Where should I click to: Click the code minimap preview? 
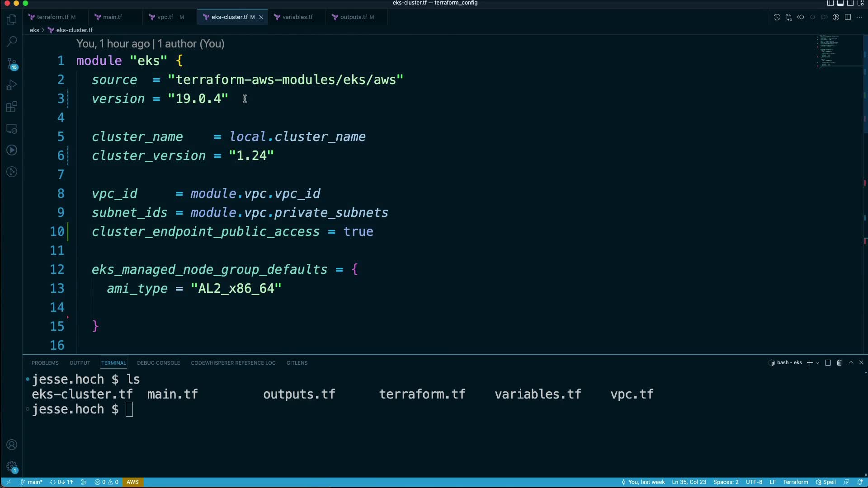click(830, 51)
